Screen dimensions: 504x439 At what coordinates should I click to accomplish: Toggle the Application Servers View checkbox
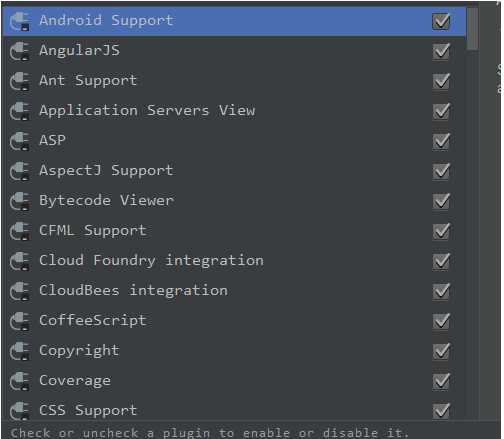[441, 111]
